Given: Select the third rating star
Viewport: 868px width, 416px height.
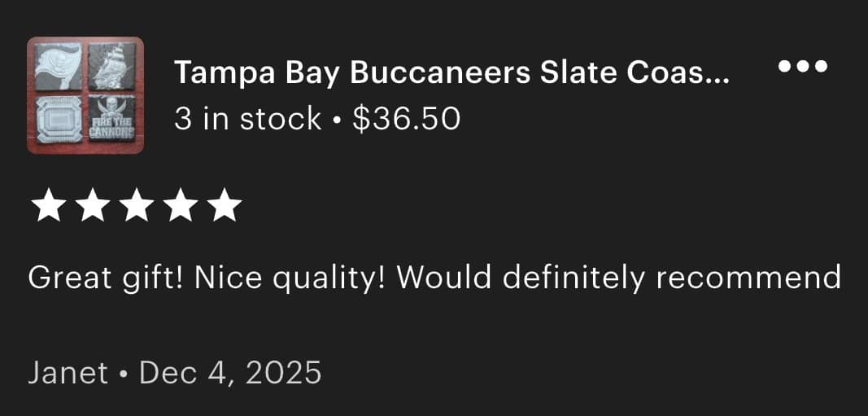Looking at the screenshot, I should tap(135, 206).
